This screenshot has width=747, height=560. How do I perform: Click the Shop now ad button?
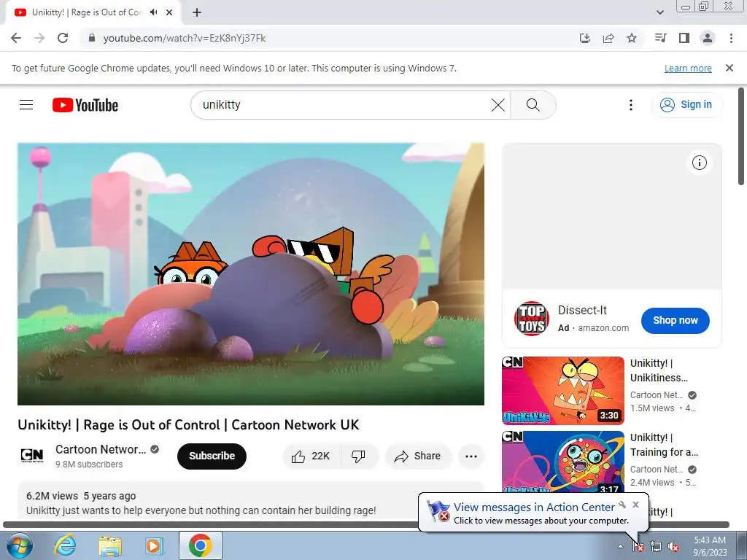(675, 321)
